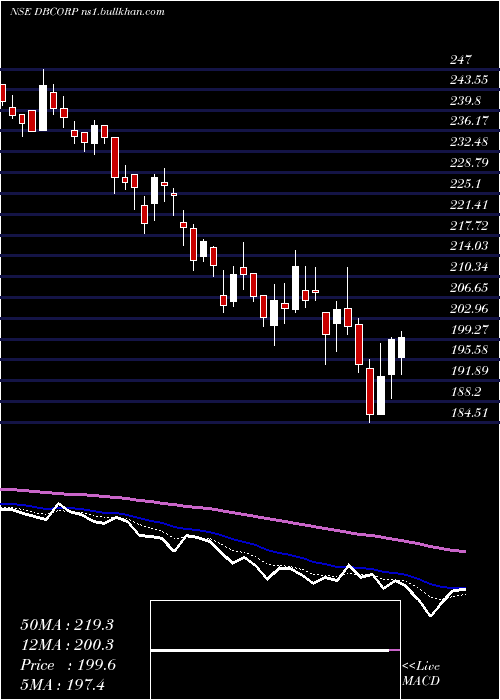Select the 214.03 price axis label

coord(469,246)
